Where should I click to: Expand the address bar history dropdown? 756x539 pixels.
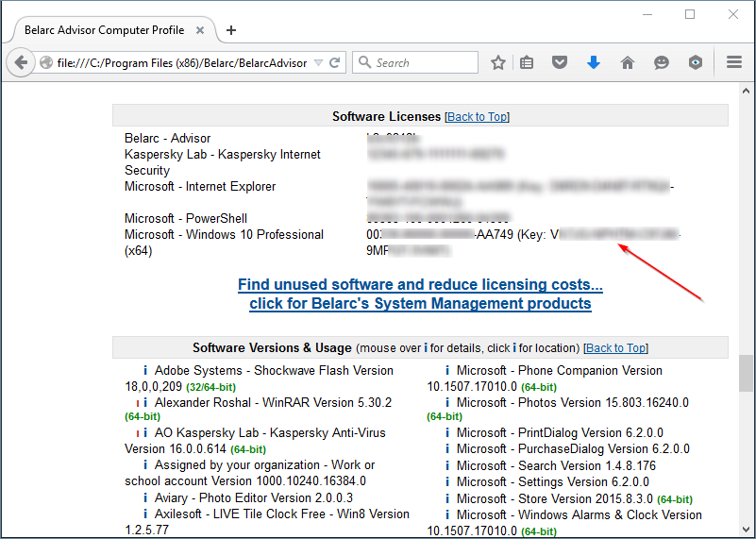[318, 63]
